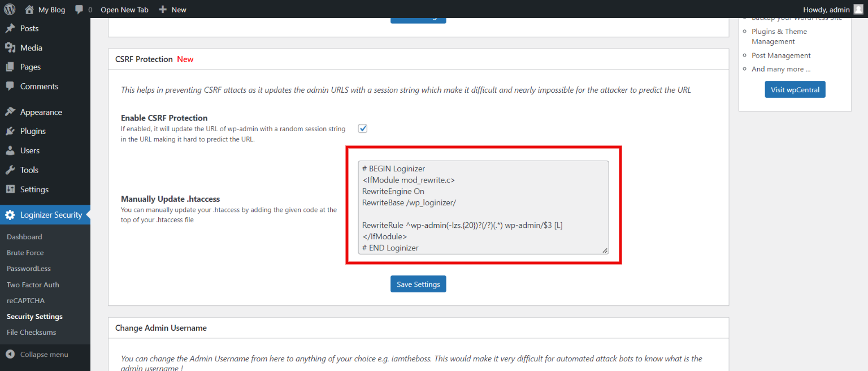Screen dimensions: 868x371
Task: Open the admin user avatar
Action: point(858,9)
